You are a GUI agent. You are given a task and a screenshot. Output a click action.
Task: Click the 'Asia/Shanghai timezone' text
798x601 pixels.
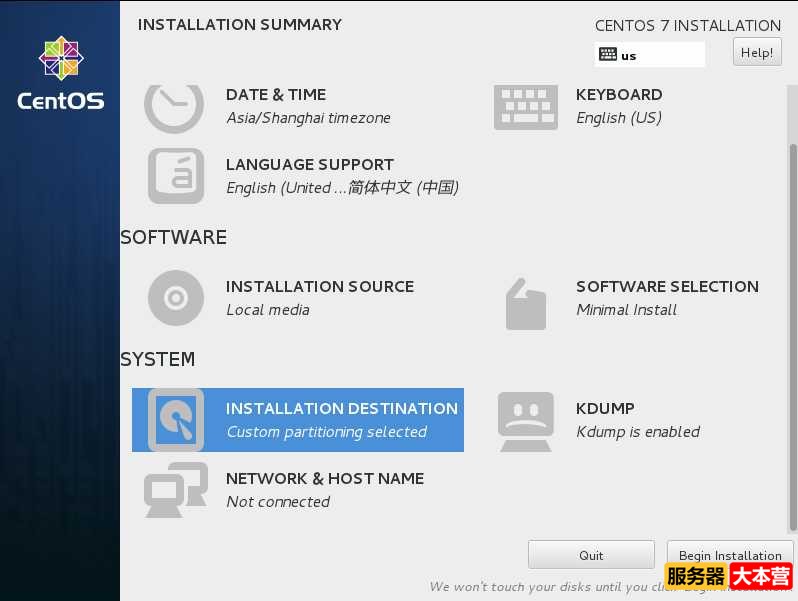point(308,118)
